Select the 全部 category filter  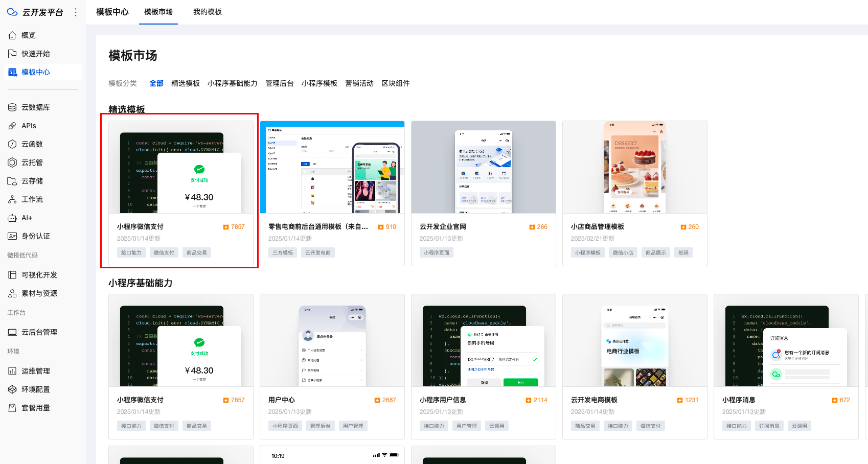click(156, 83)
